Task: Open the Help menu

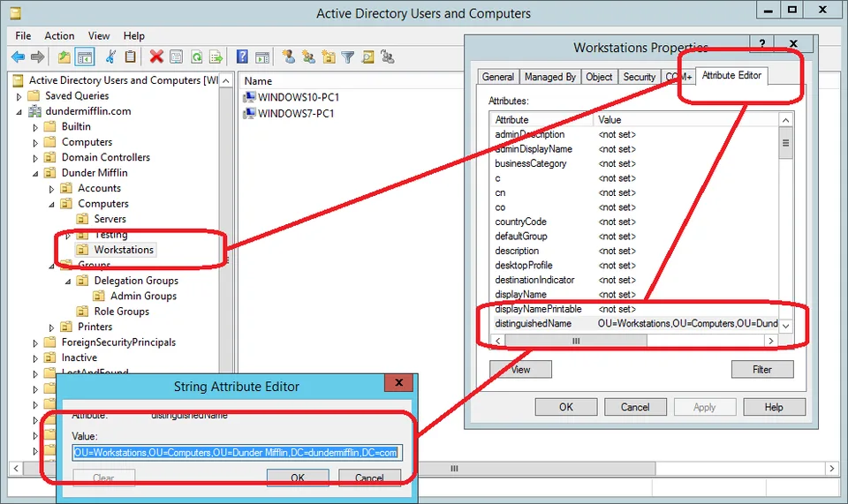Action: pyautogui.click(x=133, y=35)
